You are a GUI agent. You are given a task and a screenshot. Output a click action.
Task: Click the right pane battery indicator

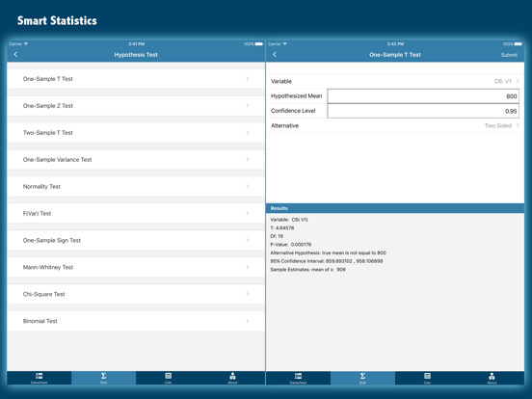click(519, 44)
